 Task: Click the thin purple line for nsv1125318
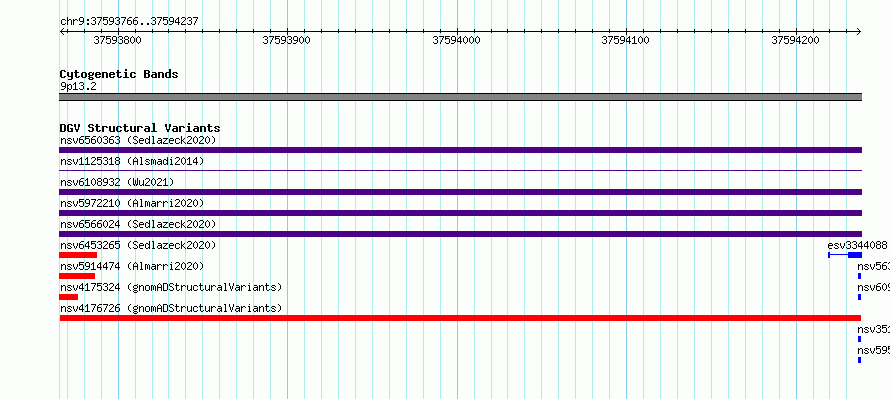coord(460,170)
